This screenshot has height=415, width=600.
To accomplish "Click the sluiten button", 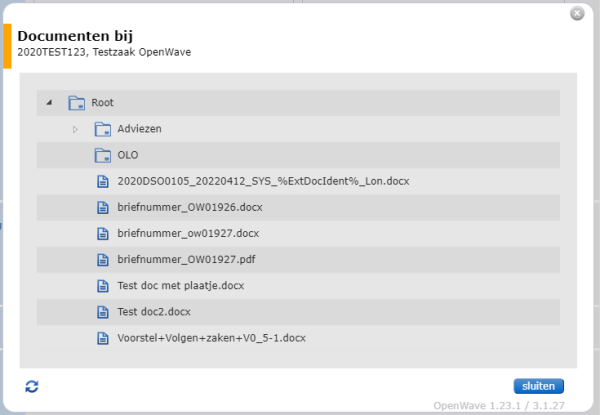I will tap(538, 386).
